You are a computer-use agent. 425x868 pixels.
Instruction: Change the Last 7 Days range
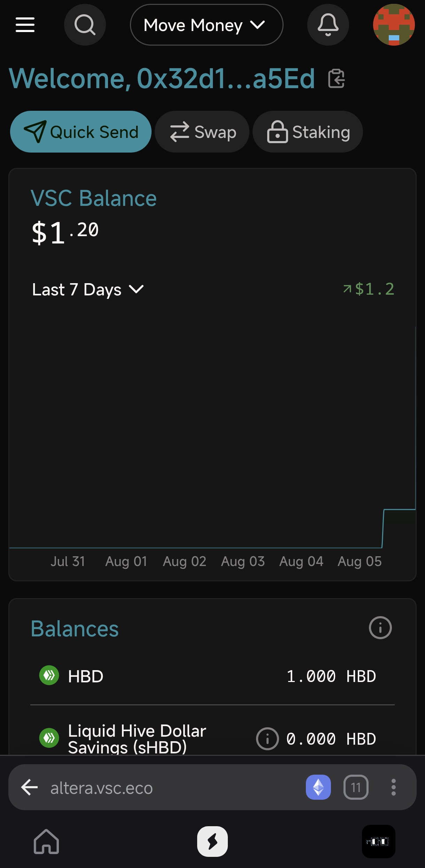point(88,289)
